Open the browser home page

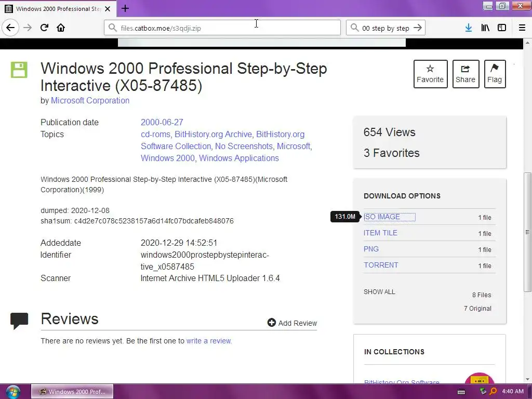61,28
